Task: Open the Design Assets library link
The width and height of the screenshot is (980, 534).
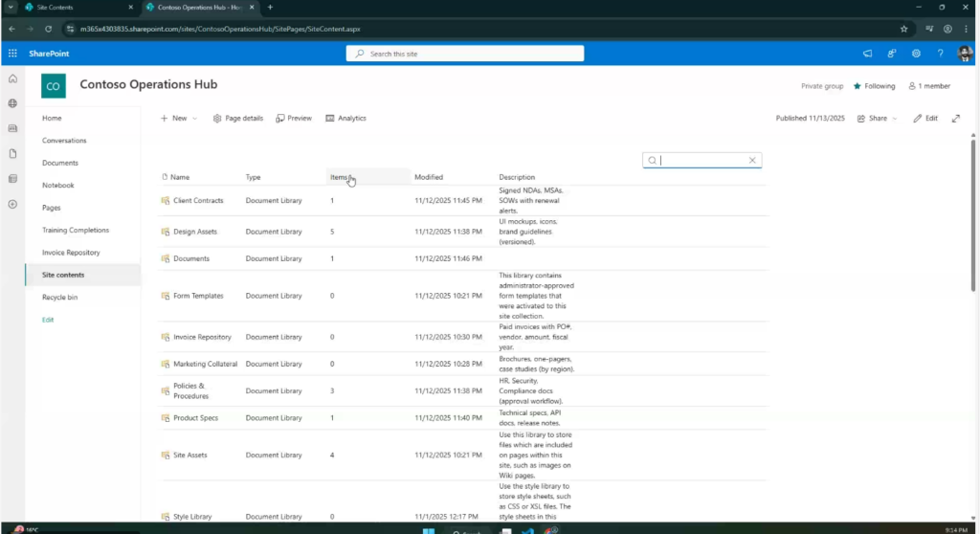Action: [x=194, y=232]
